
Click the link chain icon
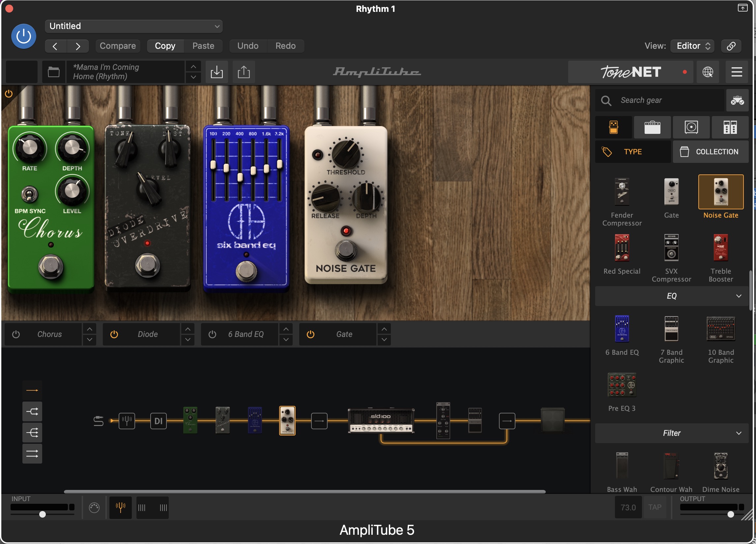coord(731,46)
